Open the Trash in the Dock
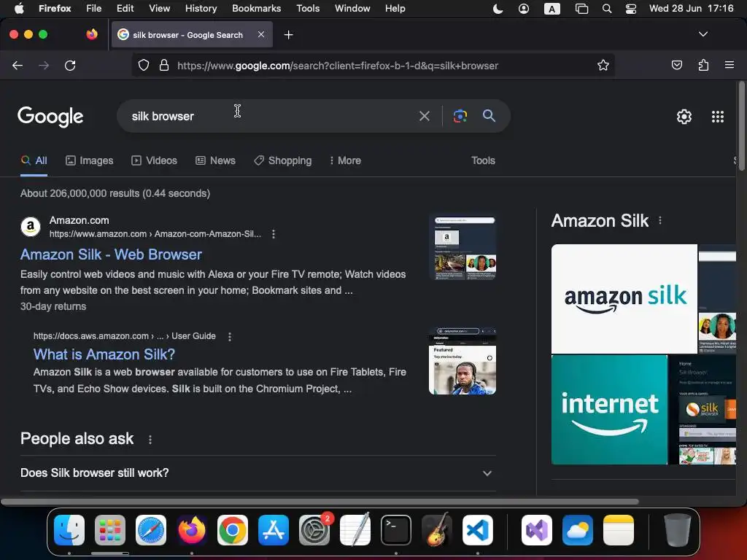This screenshot has height=560, width=747. 678,530
